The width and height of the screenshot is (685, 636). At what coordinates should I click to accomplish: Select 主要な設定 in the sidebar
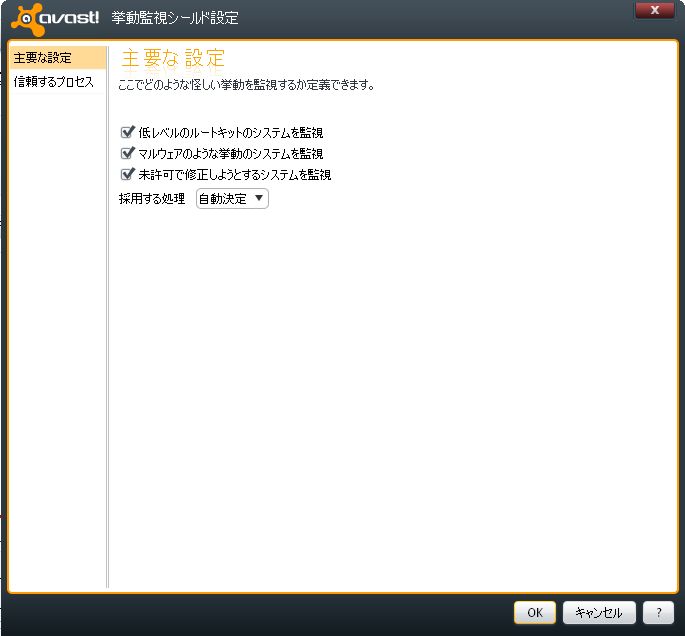[56, 58]
